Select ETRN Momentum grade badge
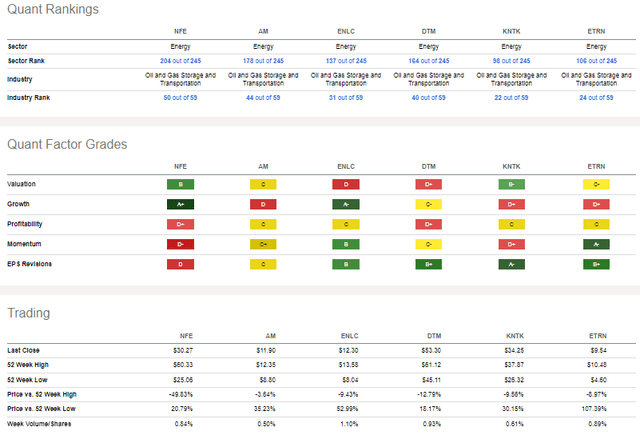The image size is (640, 439). pyautogui.click(x=596, y=244)
